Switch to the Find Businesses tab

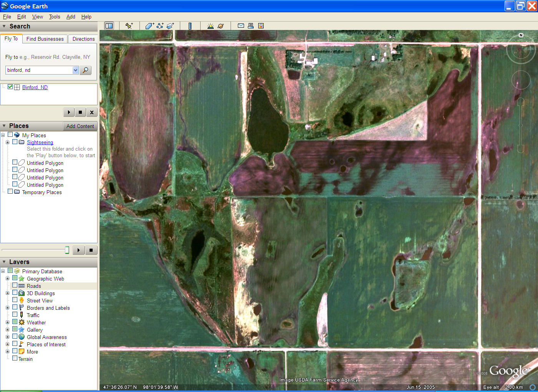45,39
